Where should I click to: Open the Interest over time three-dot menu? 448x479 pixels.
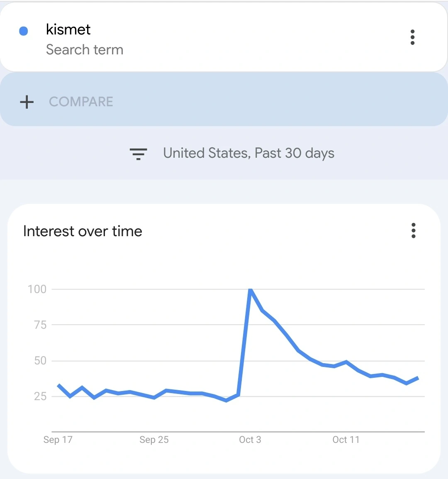click(413, 230)
